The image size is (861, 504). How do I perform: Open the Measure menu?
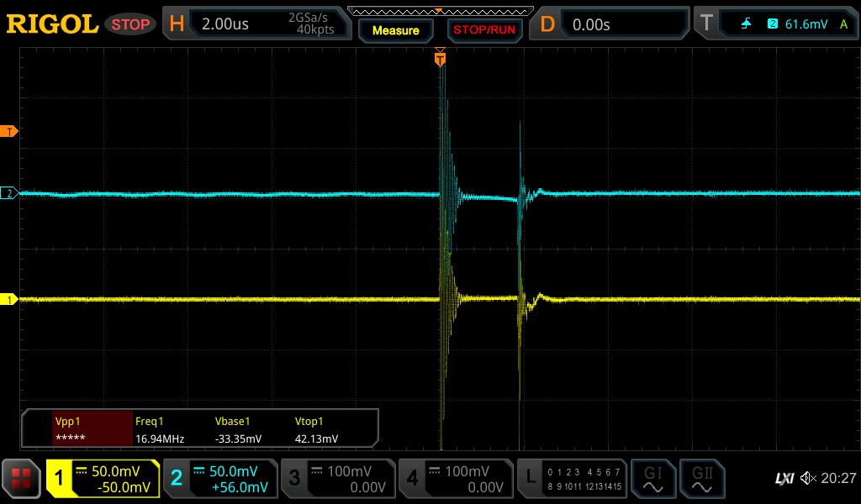[395, 30]
